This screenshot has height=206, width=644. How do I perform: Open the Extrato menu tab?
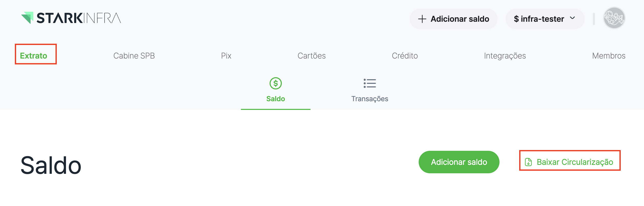[x=34, y=56]
